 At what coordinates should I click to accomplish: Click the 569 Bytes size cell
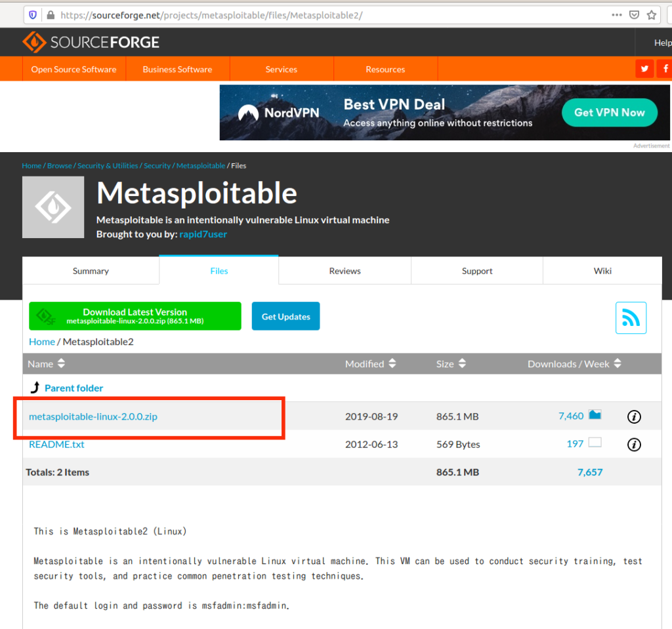pos(458,444)
